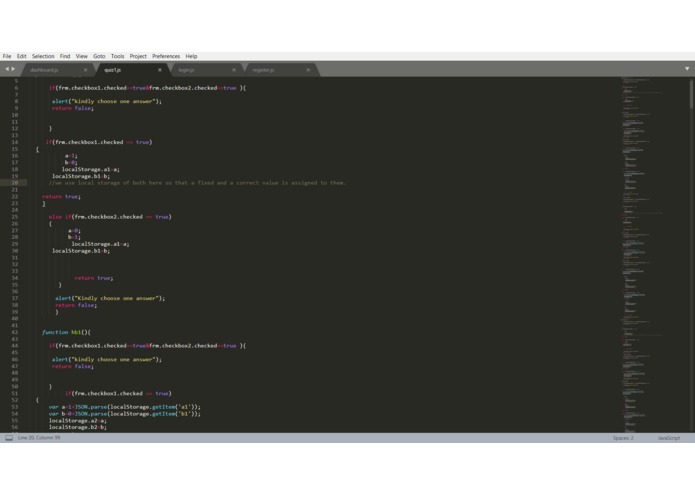Open the View menu

82,56
